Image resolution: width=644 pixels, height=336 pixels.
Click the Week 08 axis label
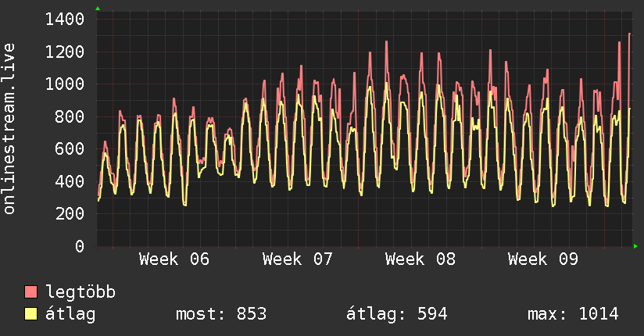pyautogui.click(x=420, y=259)
